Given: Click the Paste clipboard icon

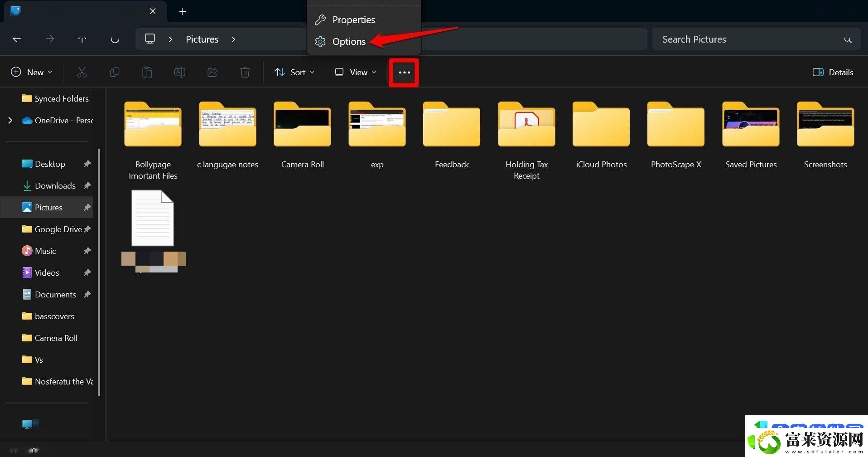Looking at the screenshot, I should click(147, 72).
